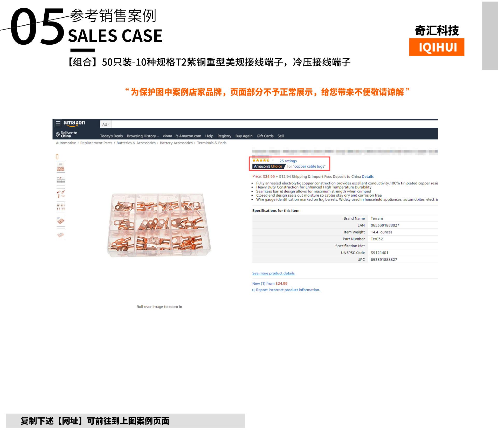Open Gift Cards in navigation bar
The width and height of the screenshot is (498, 448).
pos(265,136)
